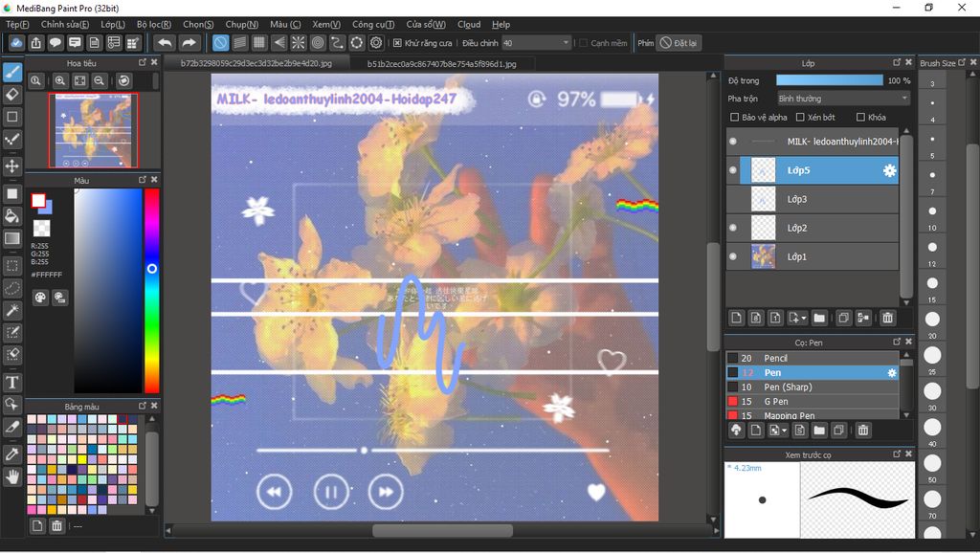980x553 pixels.
Task: Open the Cửa sổ menu
Action: [426, 24]
